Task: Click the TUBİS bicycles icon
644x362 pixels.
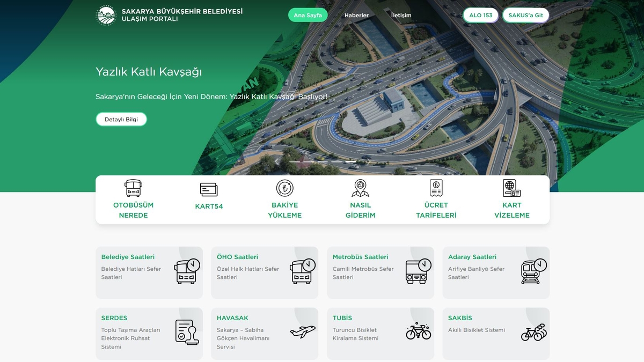Action: [x=419, y=333]
